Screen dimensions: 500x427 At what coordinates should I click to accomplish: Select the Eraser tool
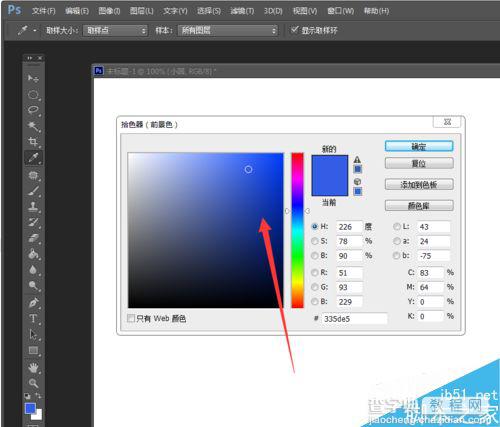click(x=33, y=238)
